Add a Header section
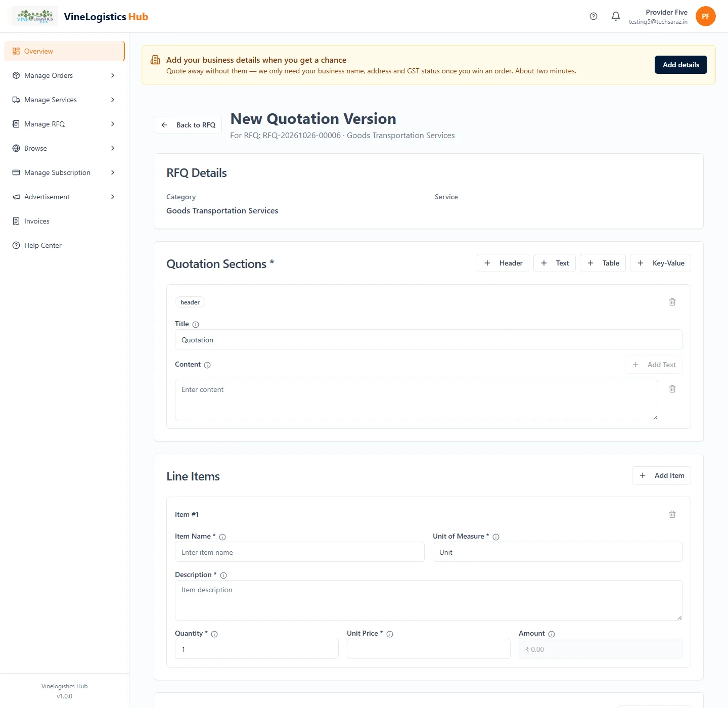728x708 pixels. click(503, 263)
